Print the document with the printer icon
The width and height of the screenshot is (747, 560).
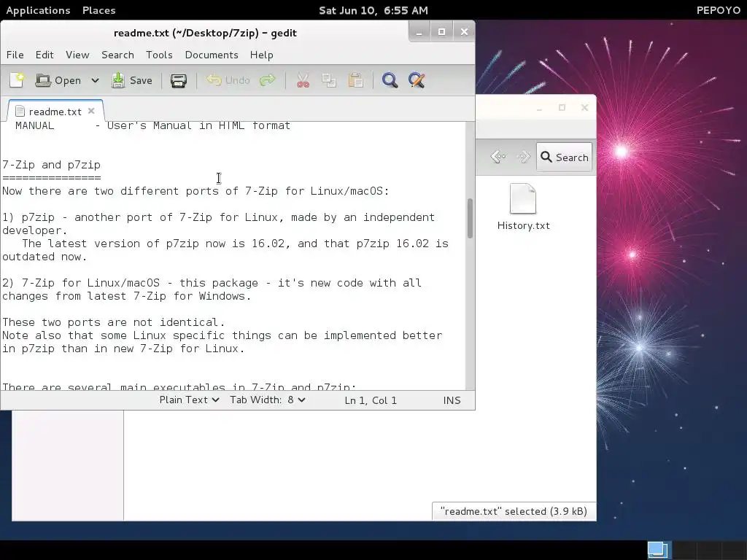click(x=179, y=80)
